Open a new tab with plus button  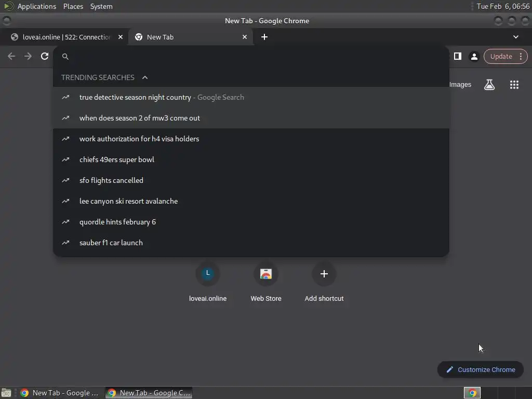[264, 37]
